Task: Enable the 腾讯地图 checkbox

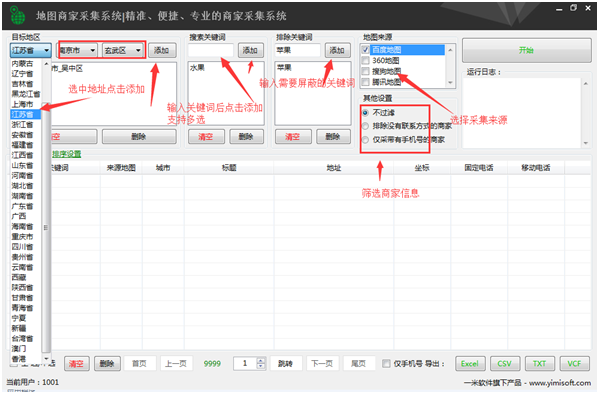Action: click(x=365, y=82)
